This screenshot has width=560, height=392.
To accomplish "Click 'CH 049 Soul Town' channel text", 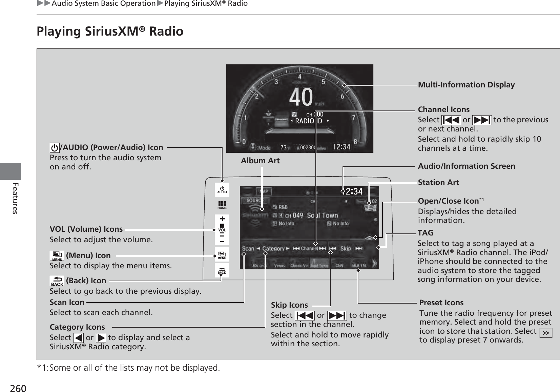I will point(311,215).
